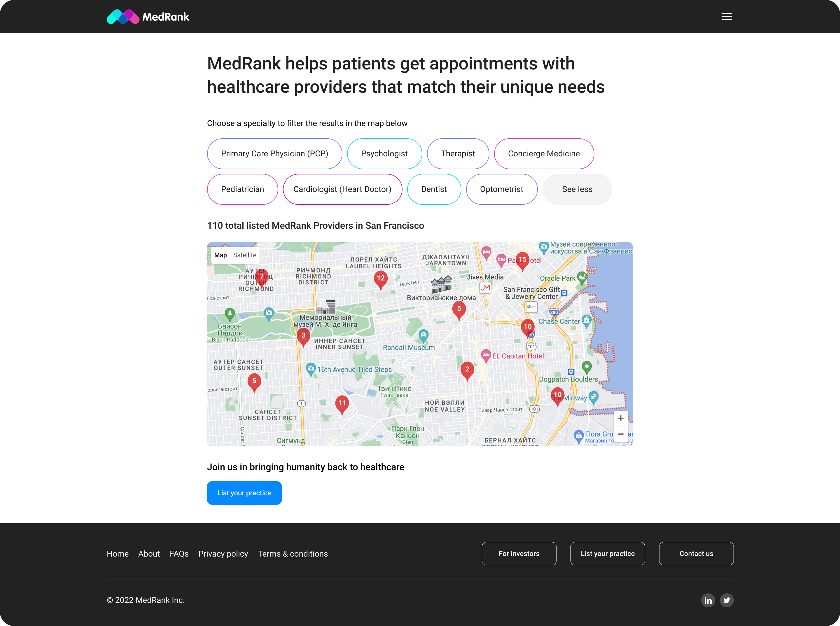Viewport: 840px width, 626px height.
Task: Click the For investors button
Action: tap(519, 554)
